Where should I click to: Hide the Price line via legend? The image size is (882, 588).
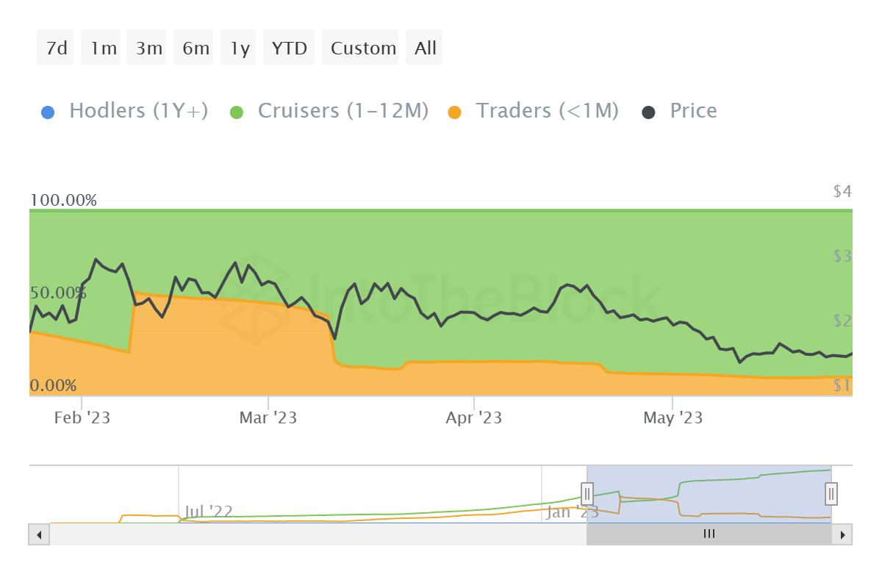pyautogui.click(x=692, y=111)
